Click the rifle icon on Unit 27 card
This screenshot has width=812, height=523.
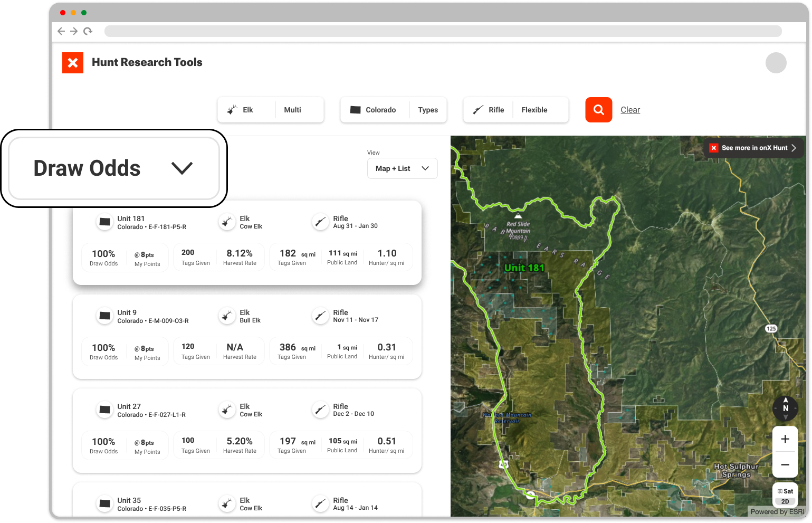[x=320, y=410]
